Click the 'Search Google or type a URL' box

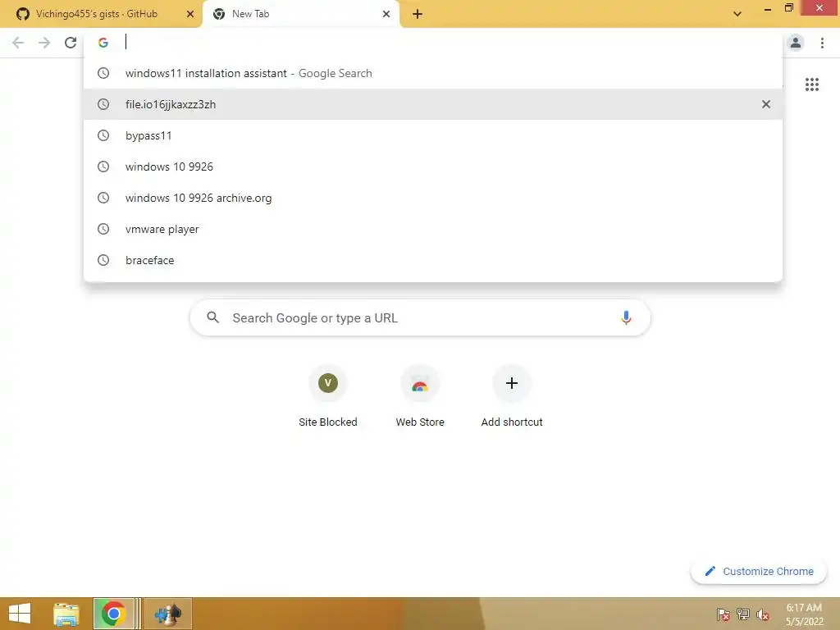pos(420,317)
